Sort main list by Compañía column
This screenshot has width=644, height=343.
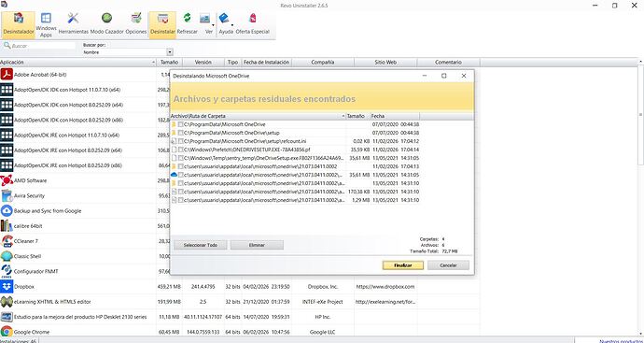[322, 62]
